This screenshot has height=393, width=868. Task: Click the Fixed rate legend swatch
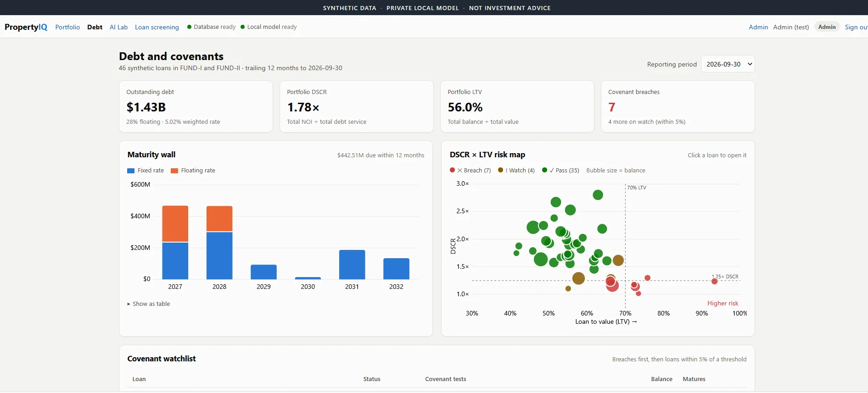[x=131, y=171]
